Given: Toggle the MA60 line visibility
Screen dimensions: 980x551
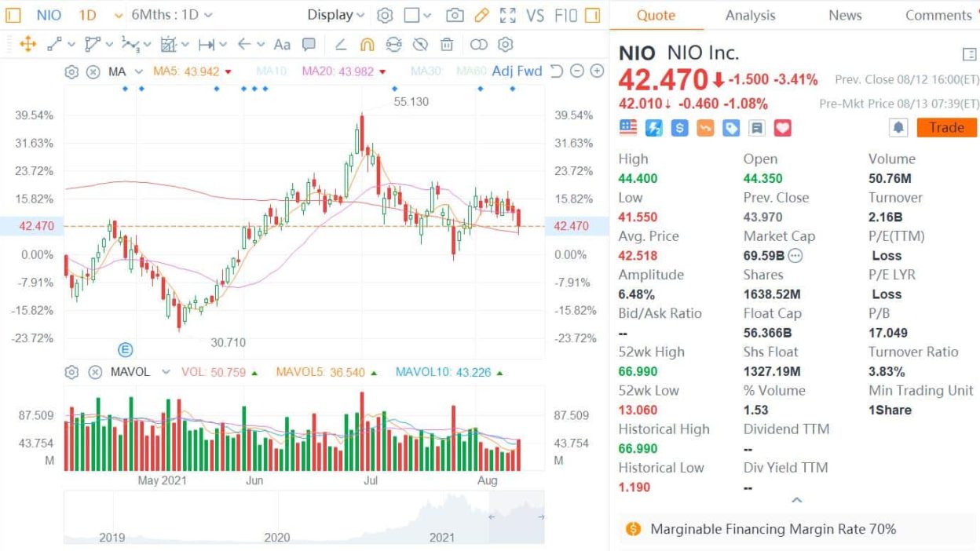Looking at the screenshot, I should 471,71.
